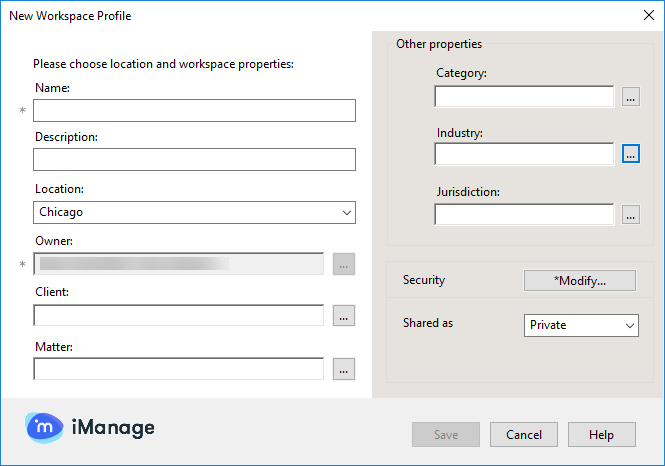This screenshot has height=466, width=665.
Task: Open the Industry browse ellipsis button
Action: [630, 154]
